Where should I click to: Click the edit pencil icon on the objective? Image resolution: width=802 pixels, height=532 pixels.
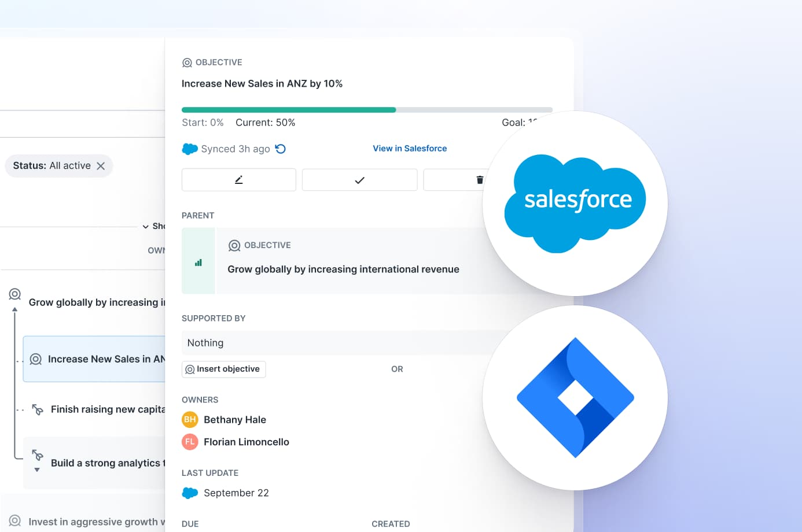238,179
